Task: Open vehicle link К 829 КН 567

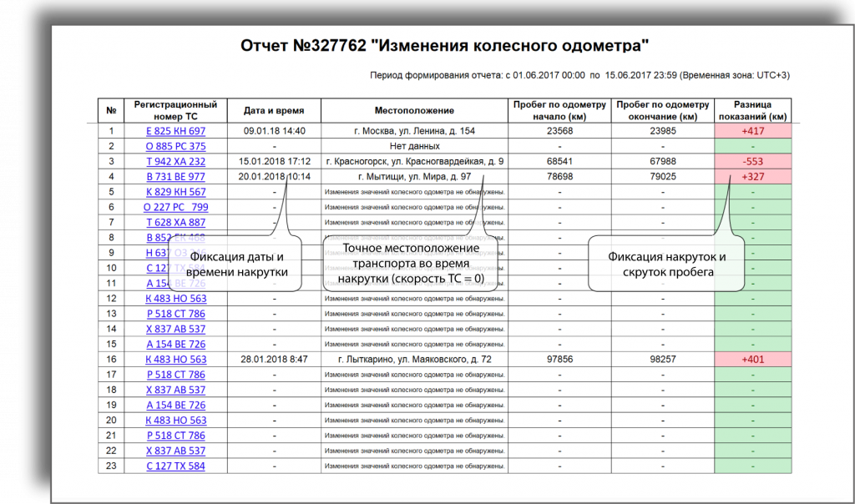Action: pos(175,192)
